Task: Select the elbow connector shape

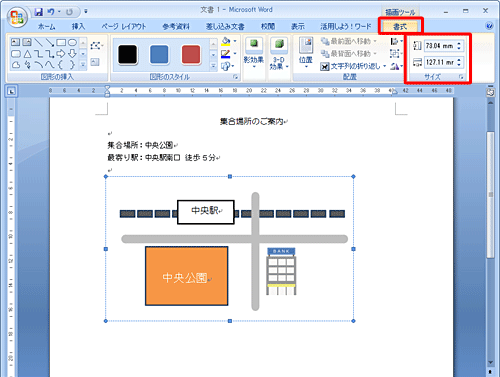Action: [x=39, y=54]
